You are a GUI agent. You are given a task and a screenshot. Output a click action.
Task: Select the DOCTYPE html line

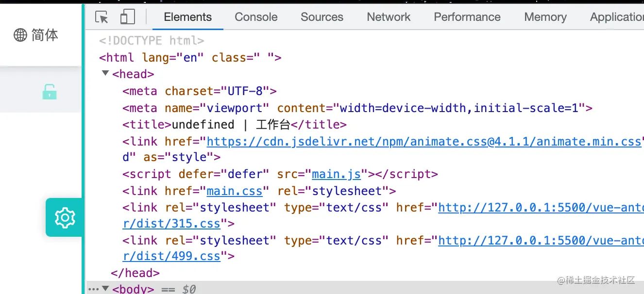click(152, 41)
